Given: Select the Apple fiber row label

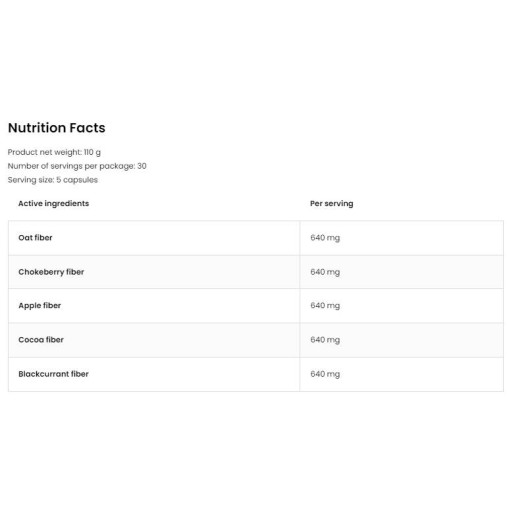Looking at the screenshot, I should coord(40,306).
